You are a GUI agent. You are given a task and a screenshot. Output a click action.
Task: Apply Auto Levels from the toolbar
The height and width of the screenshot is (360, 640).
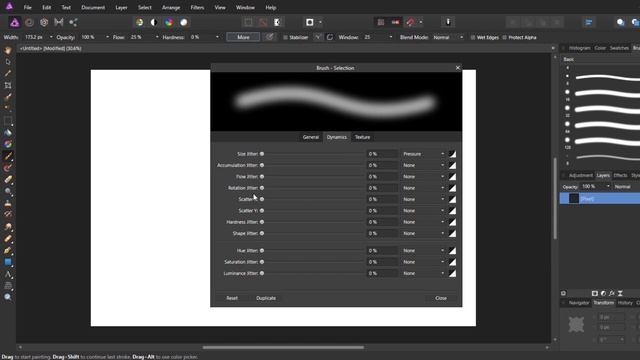click(x=140, y=22)
